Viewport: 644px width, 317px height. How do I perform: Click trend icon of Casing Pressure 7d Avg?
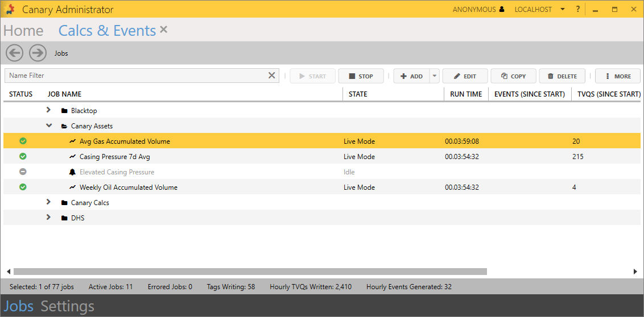(73, 156)
